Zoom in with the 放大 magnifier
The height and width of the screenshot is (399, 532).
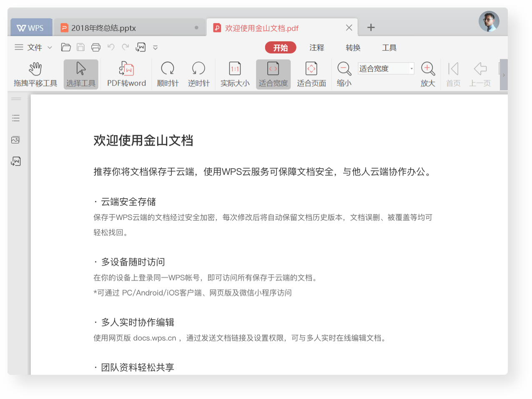(428, 74)
